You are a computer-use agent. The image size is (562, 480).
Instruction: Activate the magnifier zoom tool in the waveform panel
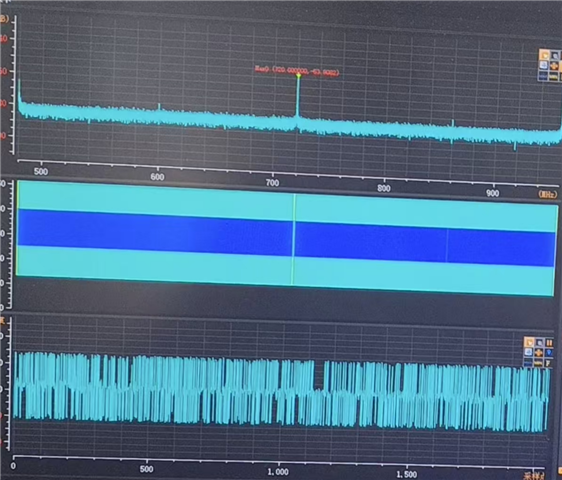(539, 342)
